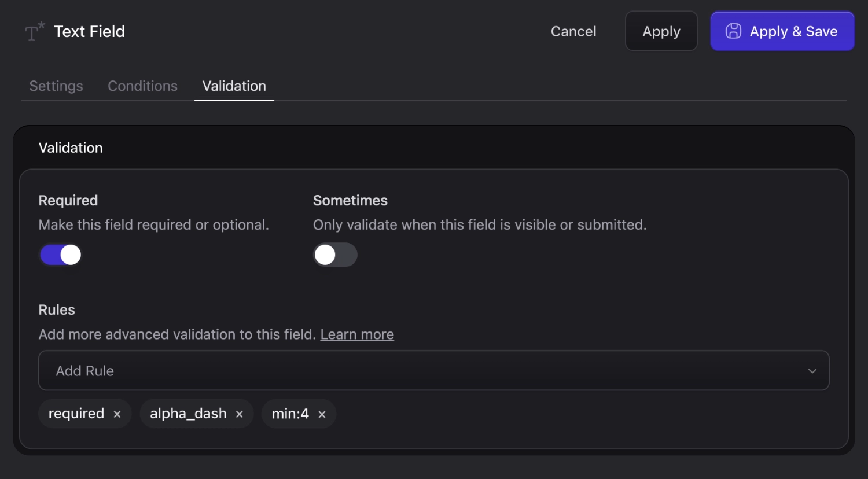Switch to the Settings tab
This screenshot has width=868, height=479.
coord(56,86)
